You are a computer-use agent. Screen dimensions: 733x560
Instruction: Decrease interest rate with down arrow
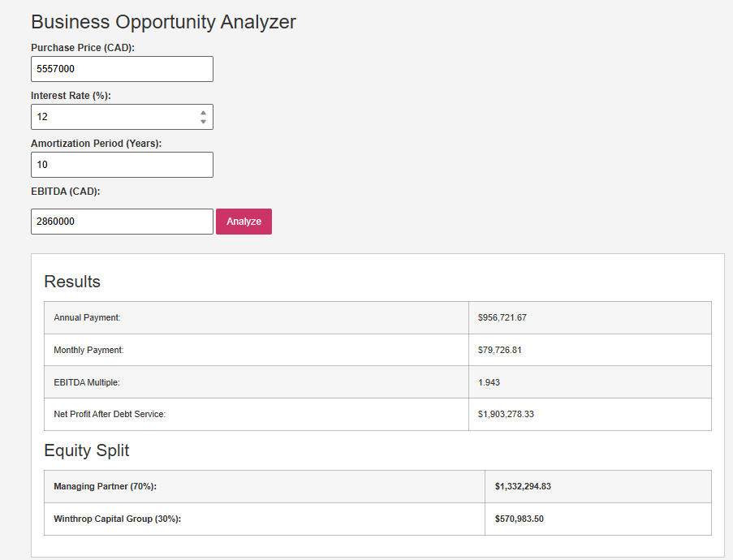(203, 122)
